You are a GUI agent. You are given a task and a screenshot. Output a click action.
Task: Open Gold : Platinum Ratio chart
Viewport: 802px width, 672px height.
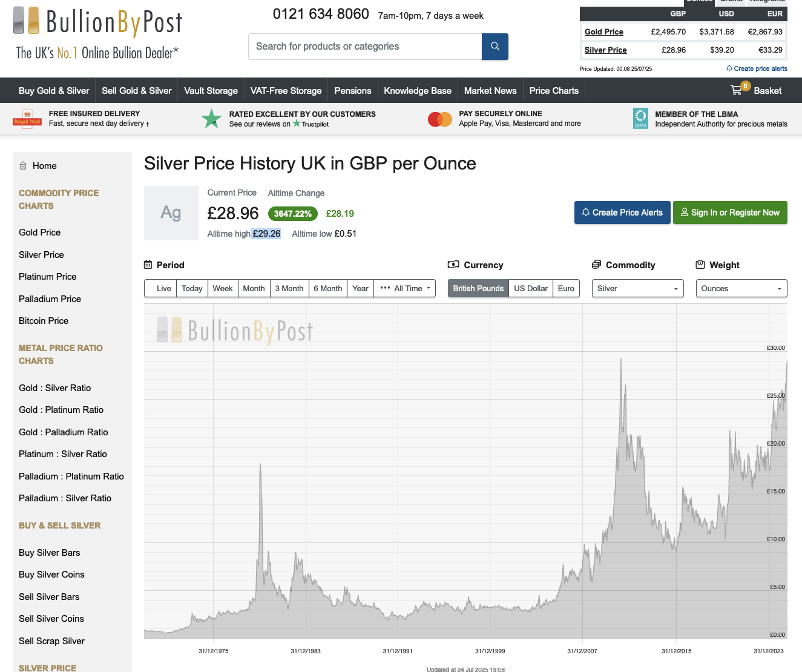(x=61, y=410)
